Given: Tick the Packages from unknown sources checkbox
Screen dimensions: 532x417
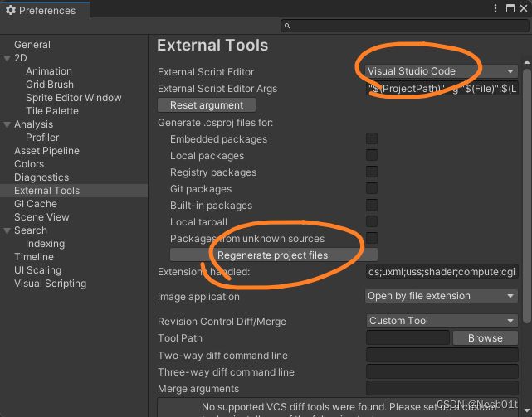Looking at the screenshot, I should point(372,238).
